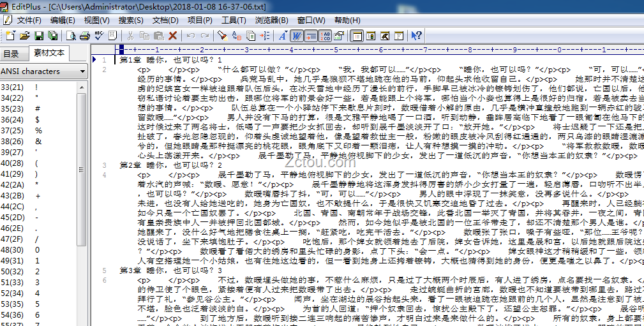Toggle the Directory window toolbar button
This screenshot has height=326, width=644.
click(x=371, y=36)
